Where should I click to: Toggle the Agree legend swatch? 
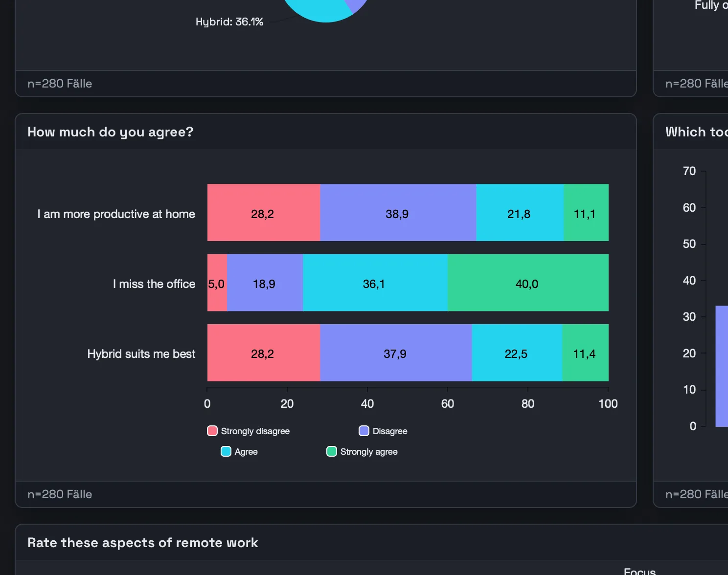pyautogui.click(x=226, y=451)
